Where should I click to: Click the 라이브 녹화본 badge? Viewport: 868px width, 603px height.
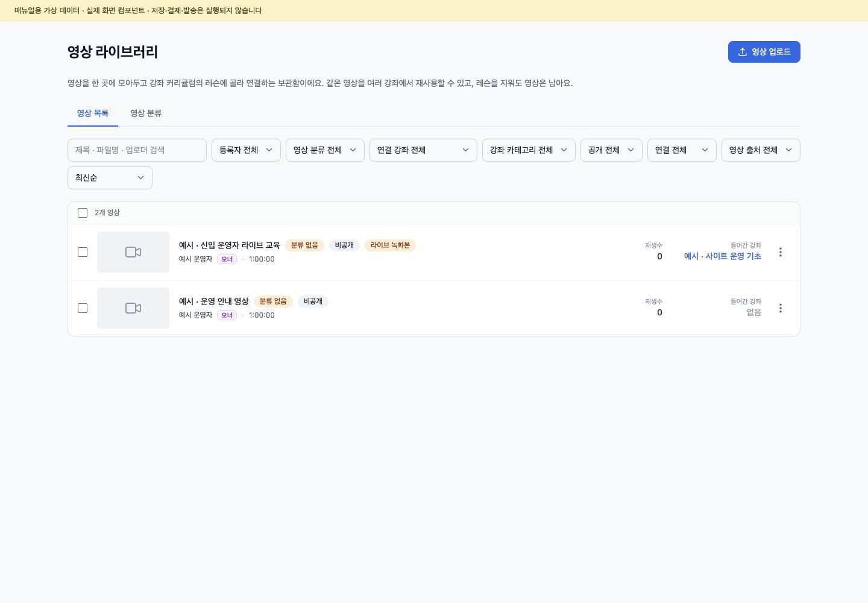point(390,245)
